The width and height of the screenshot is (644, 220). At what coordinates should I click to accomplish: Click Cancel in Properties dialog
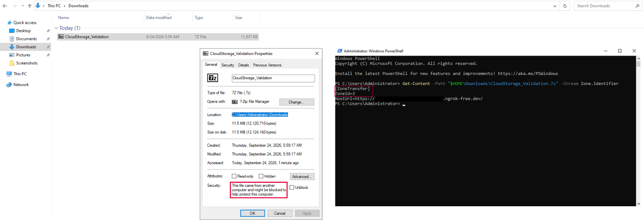coord(280,213)
